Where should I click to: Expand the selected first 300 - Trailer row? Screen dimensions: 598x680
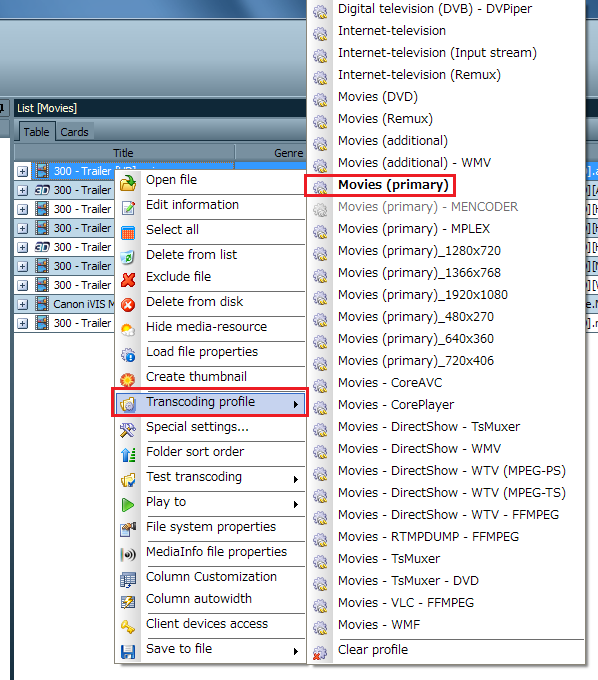coord(22,171)
